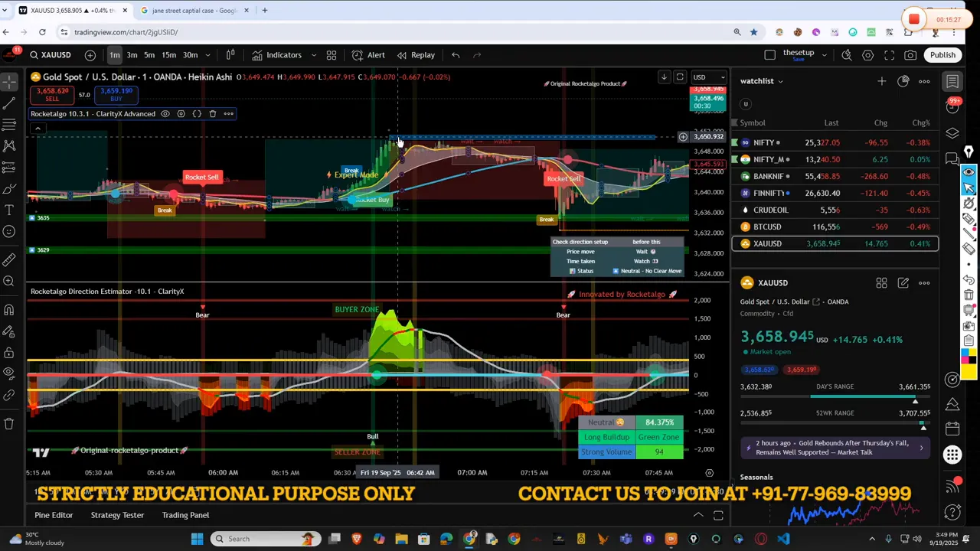The image size is (980, 551).
Task: Open the layout grid setup icon
Action: [x=332, y=55]
